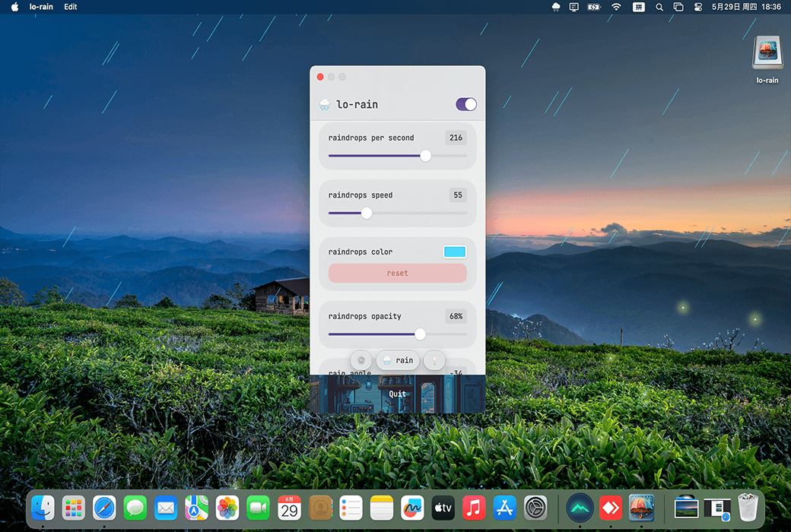Click the date and time clock
Viewport: 791px width, 532px height.
tap(746, 7)
